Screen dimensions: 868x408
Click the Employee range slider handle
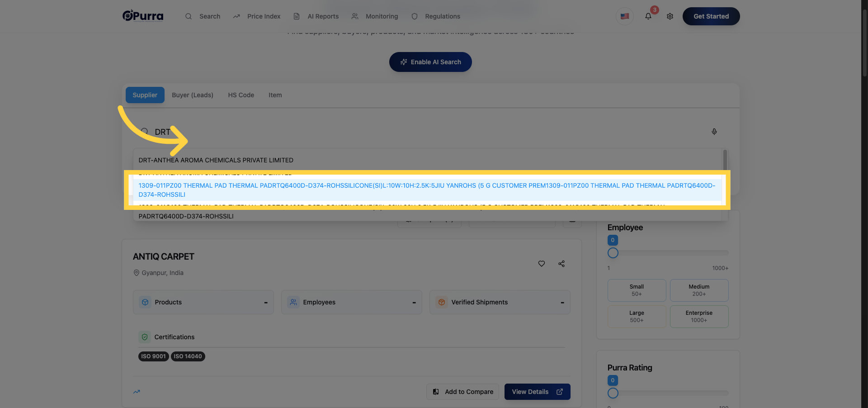(613, 253)
